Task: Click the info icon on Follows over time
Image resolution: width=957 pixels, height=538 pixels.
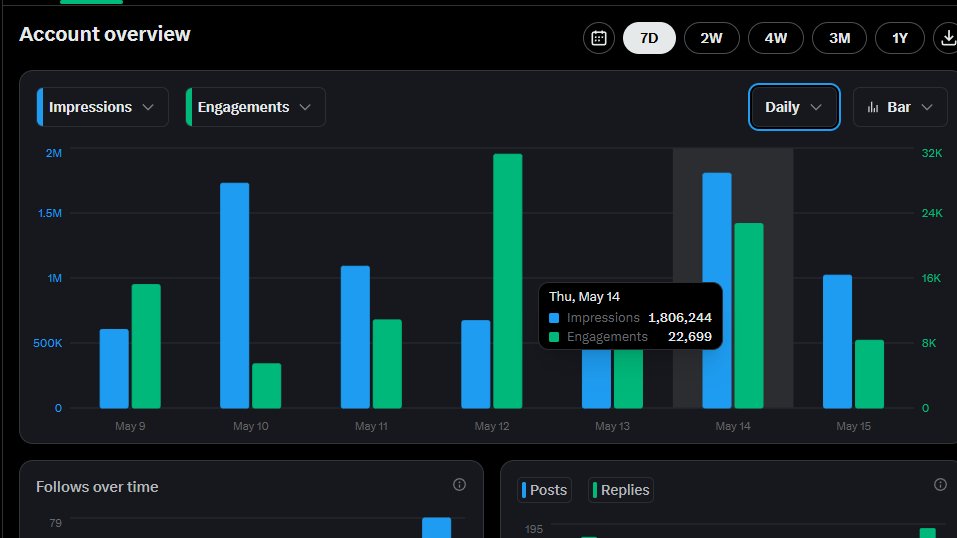Action: [x=460, y=485]
